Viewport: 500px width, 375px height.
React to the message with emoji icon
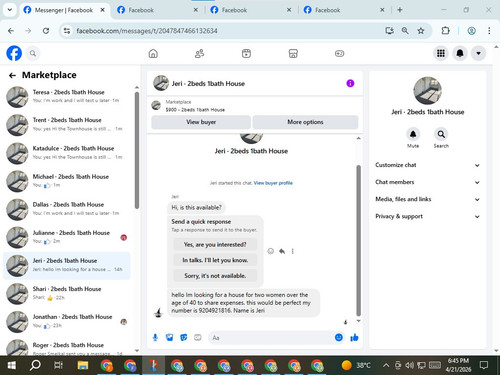271,251
